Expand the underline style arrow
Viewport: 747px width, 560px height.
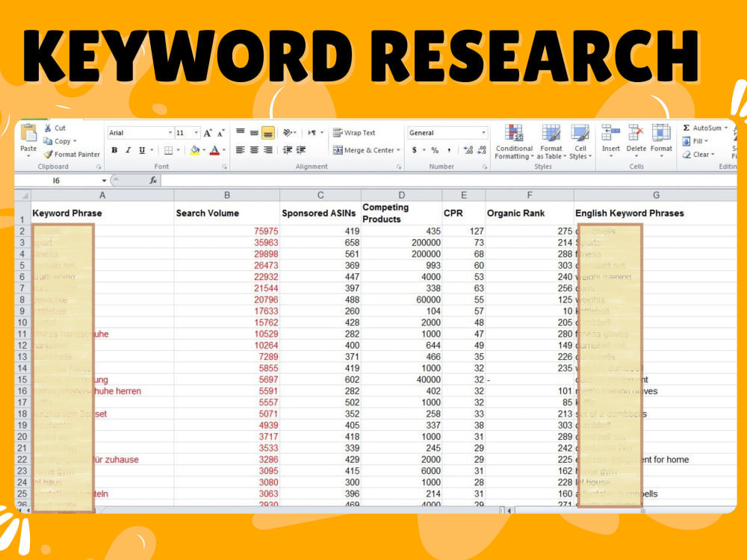coord(152,150)
